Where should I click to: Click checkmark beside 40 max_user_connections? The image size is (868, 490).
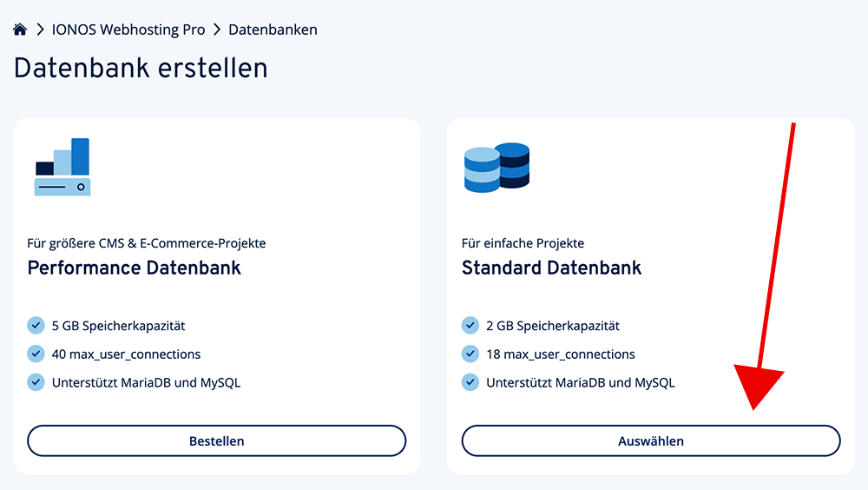point(36,354)
